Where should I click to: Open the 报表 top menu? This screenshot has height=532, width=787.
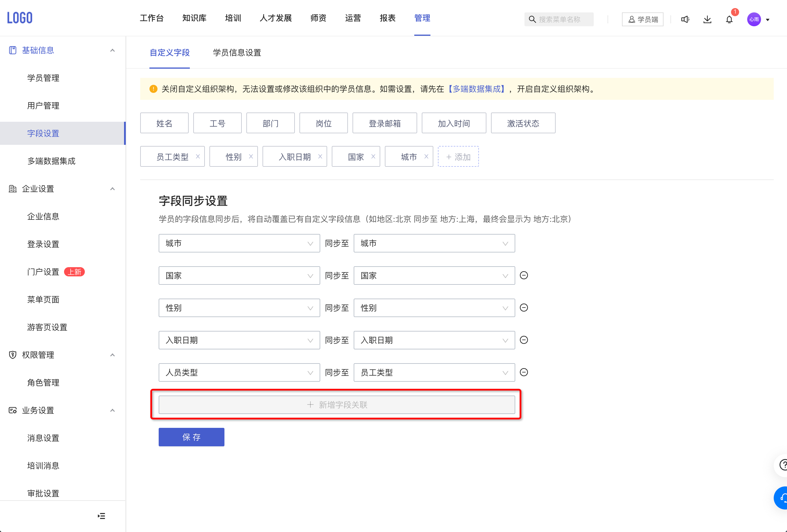pos(388,18)
